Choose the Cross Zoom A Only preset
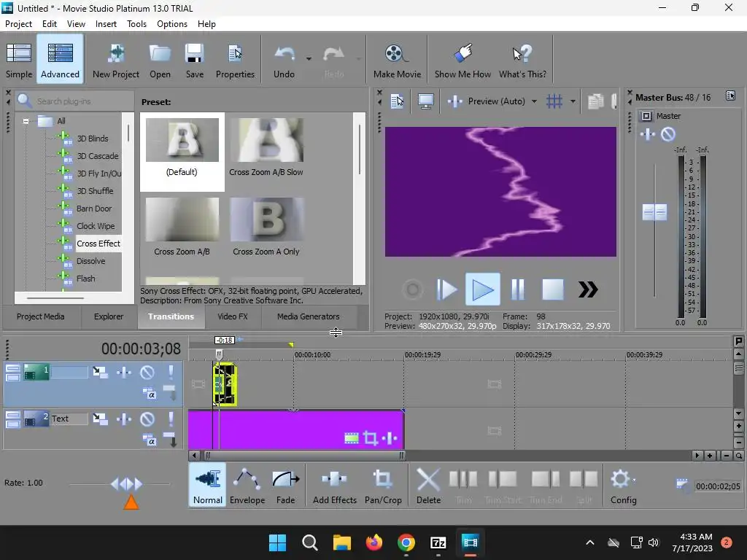 (266, 227)
